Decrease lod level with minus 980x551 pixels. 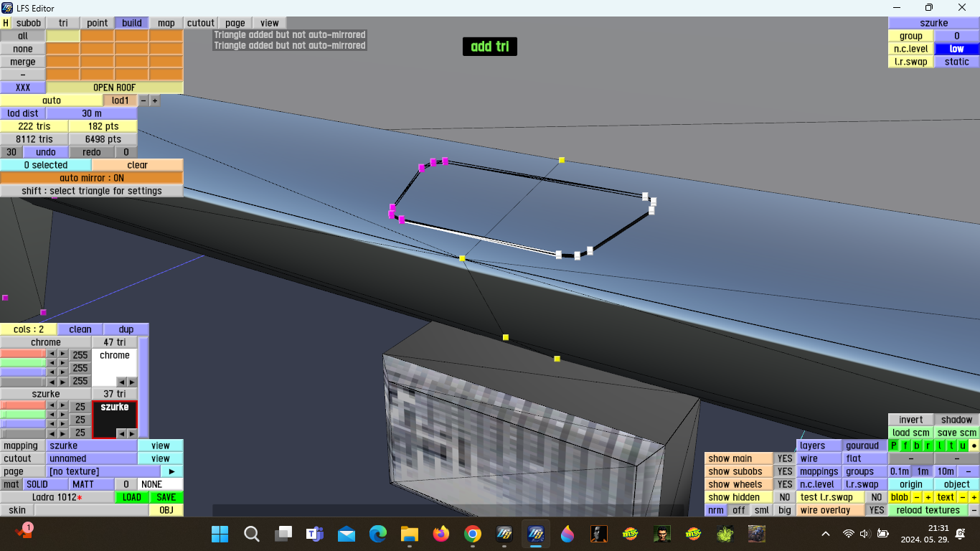click(143, 100)
